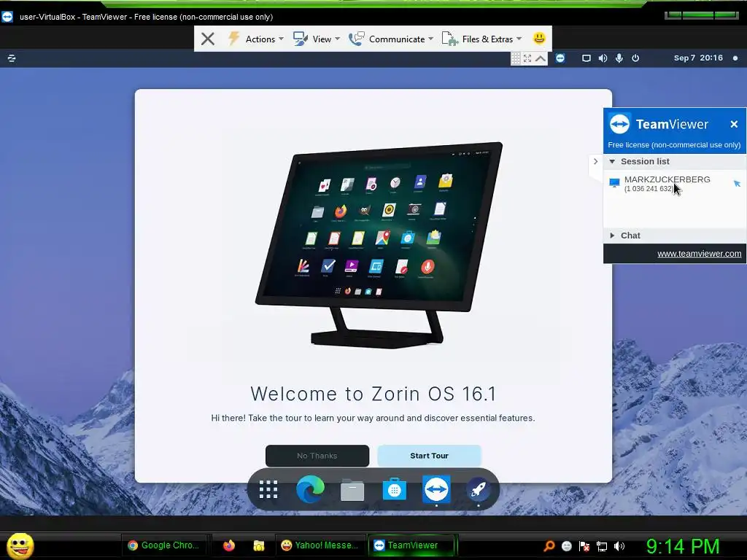Open the power menu icon in the remote panel
Viewport: 747px width, 560px height.
635,58
